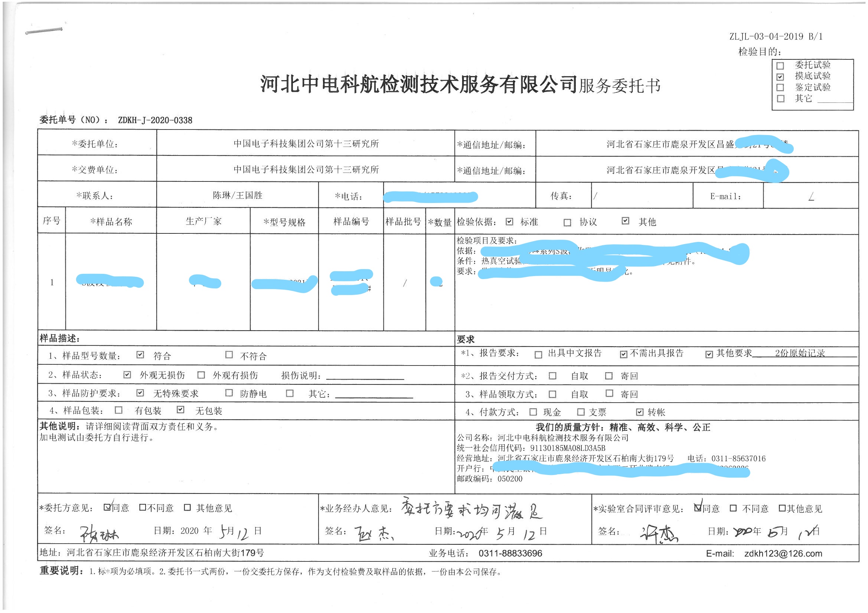Tick 不同意 checkbox under 委托方意见
The height and width of the screenshot is (613, 868).
click(x=143, y=507)
